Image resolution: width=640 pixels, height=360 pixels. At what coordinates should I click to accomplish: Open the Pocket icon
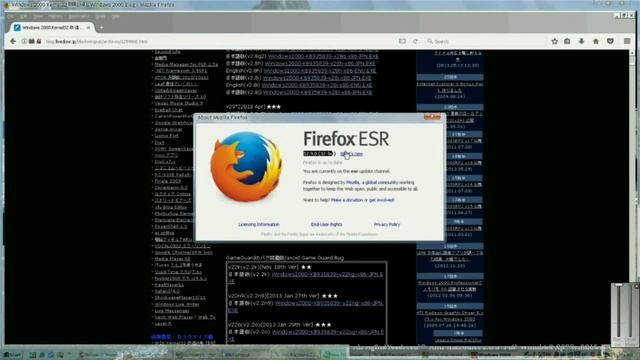pos(610,41)
